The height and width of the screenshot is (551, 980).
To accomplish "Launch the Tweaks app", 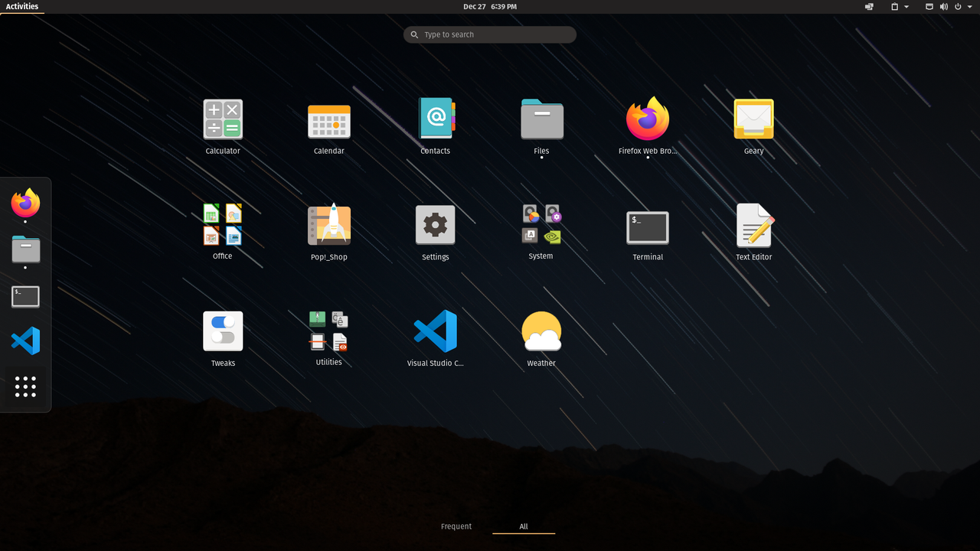I will (x=223, y=331).
